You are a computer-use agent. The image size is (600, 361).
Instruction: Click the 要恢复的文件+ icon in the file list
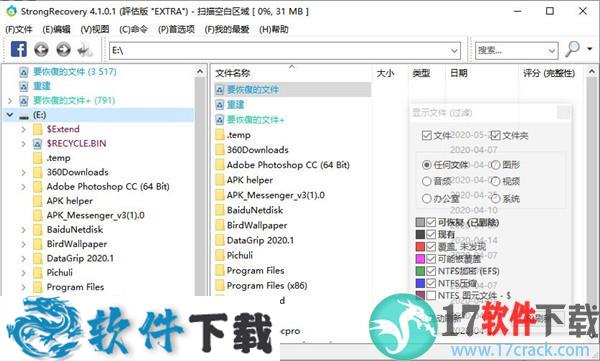point(220,120)
